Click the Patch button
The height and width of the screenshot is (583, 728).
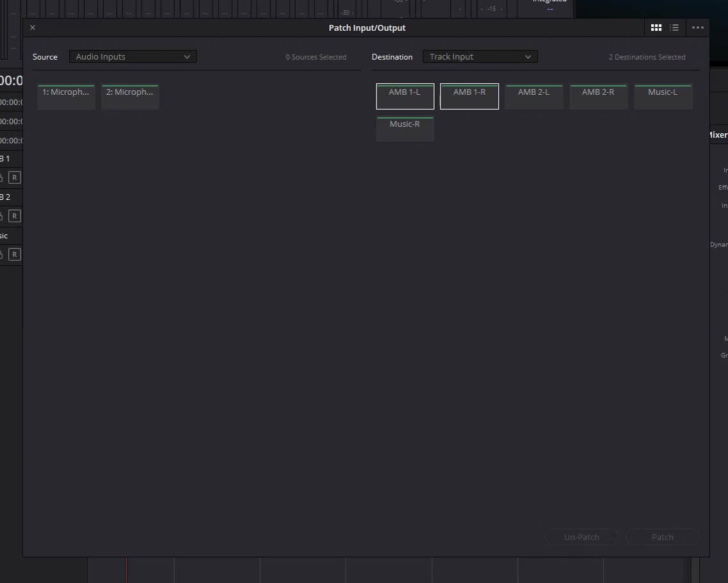tap(662, 537)
